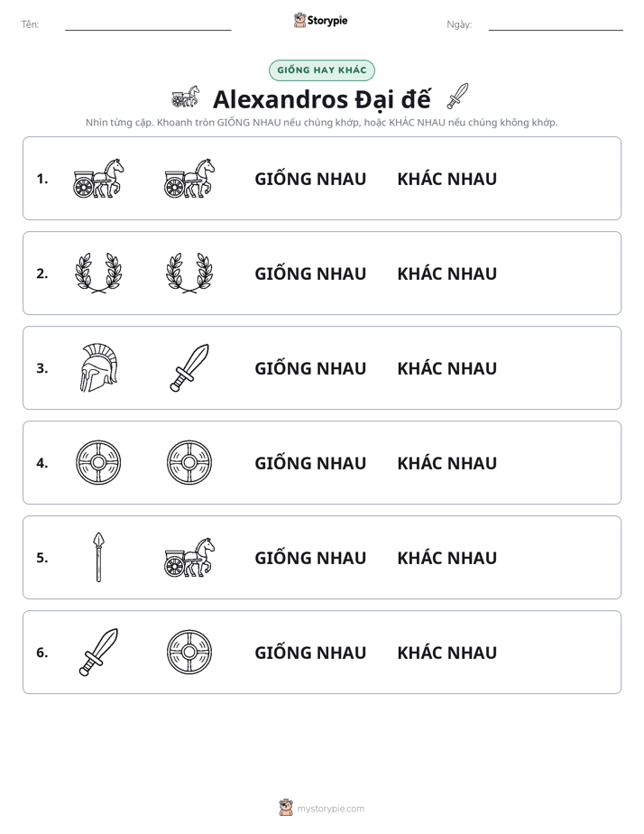Select KHÁC NHAU for row 5
The width and height of the screenshot is (644, 834).
pos(446,558)
